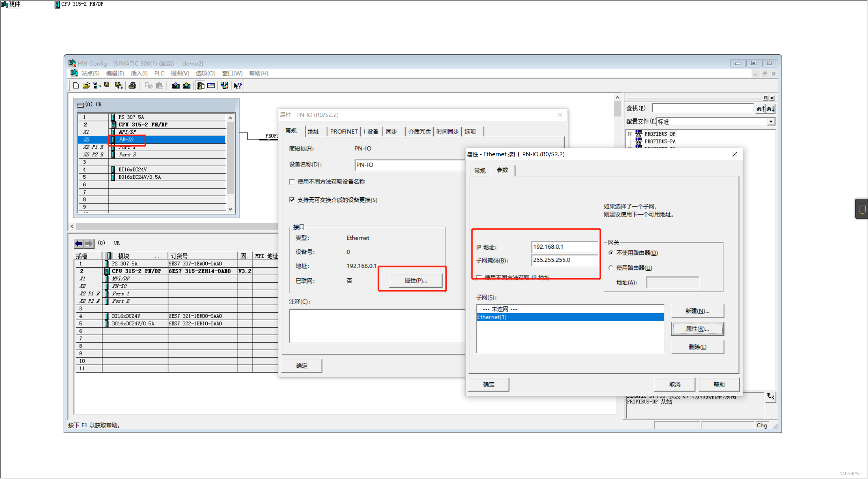Image resolution: width=868 pixels, height=479 pixels.
Task: Open the 视图(V) menu
Action: pyautogui.click(x=180, y=73)
